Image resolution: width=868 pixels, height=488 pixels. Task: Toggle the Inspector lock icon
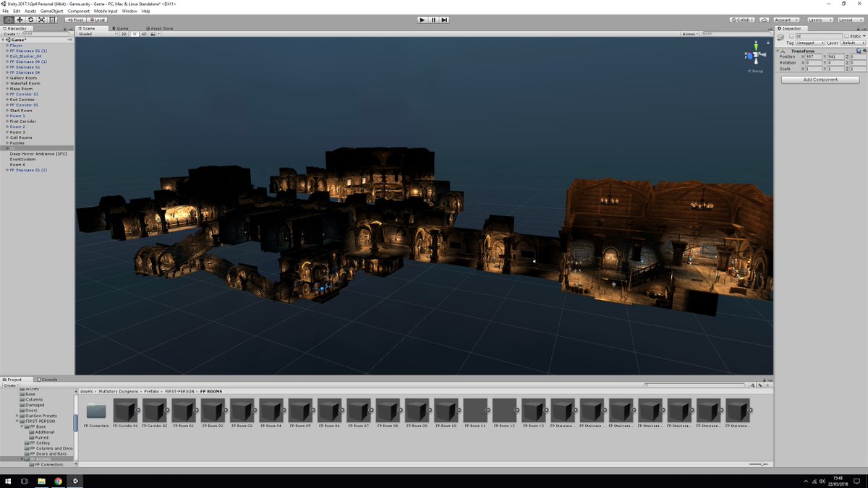pos(859,28)
